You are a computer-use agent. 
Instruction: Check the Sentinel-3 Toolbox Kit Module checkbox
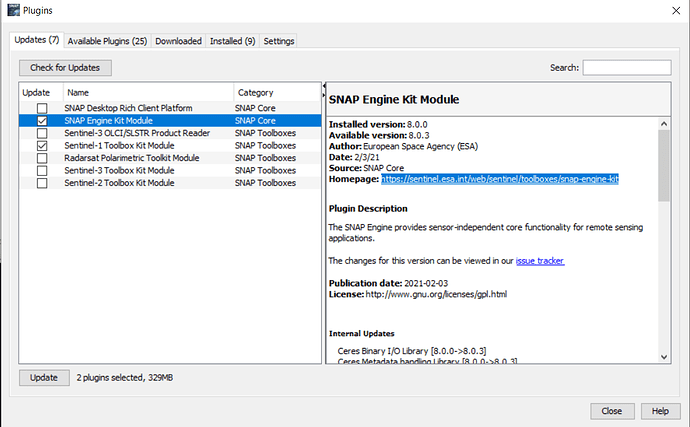[42, 170]
